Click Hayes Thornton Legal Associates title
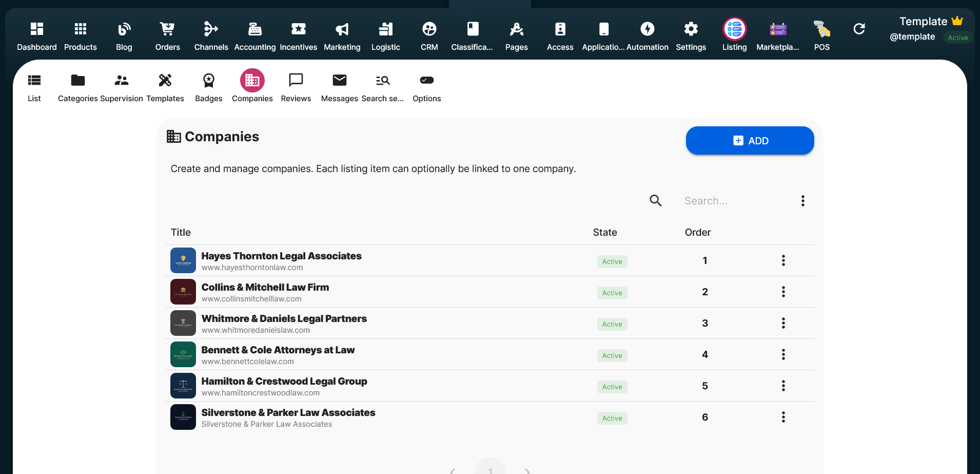The width and height of the screenshot is (980, 474). click(x=282, y=256)
